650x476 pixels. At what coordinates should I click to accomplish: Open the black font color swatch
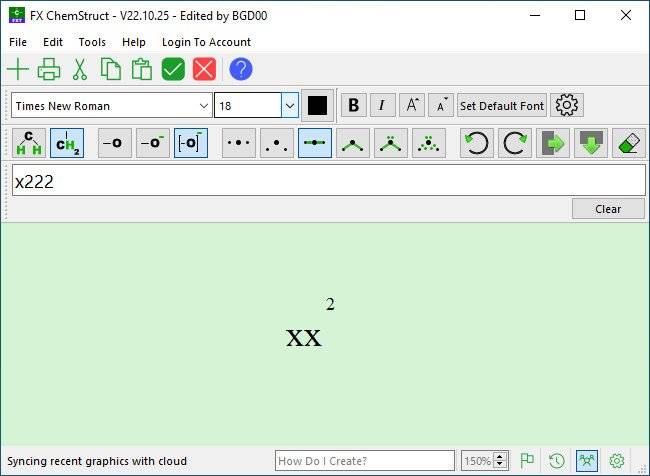317,105
